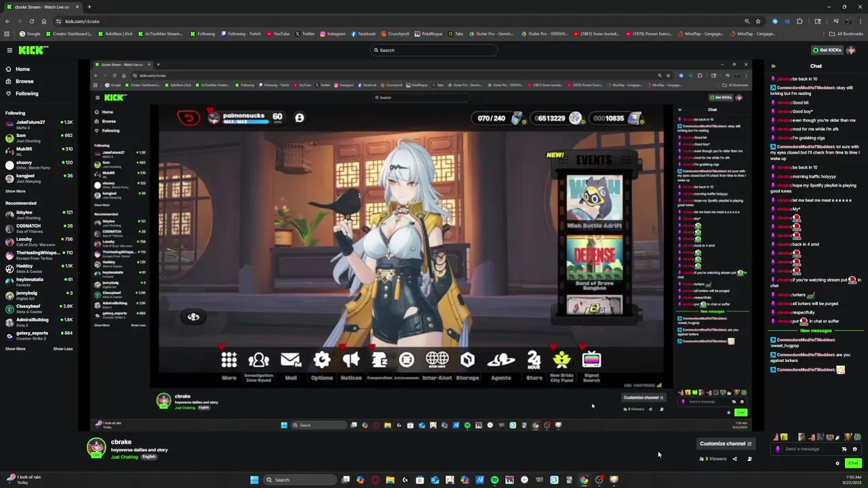Viewport: 868px width, 488px height.
Task: Click the red back arrow in game
Action: [x=189, y=118]
